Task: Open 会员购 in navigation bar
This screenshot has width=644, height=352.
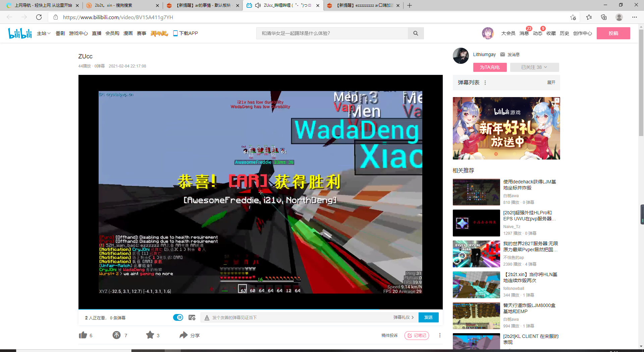Action: [x=112, y=33]
